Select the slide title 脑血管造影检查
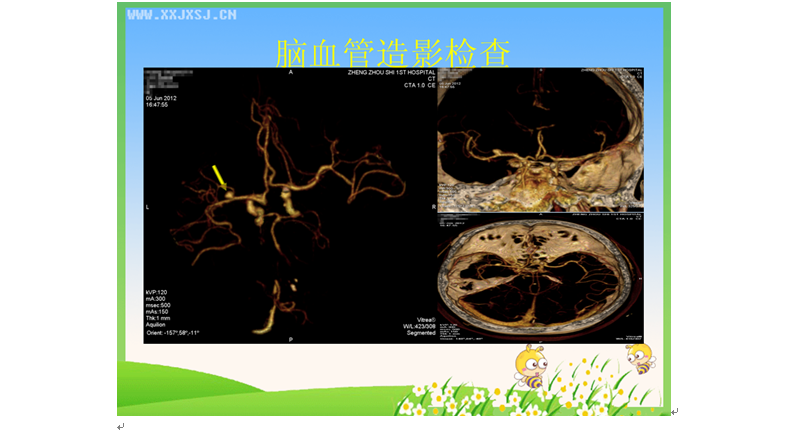789x441 pixels. (x=393, y=52)
